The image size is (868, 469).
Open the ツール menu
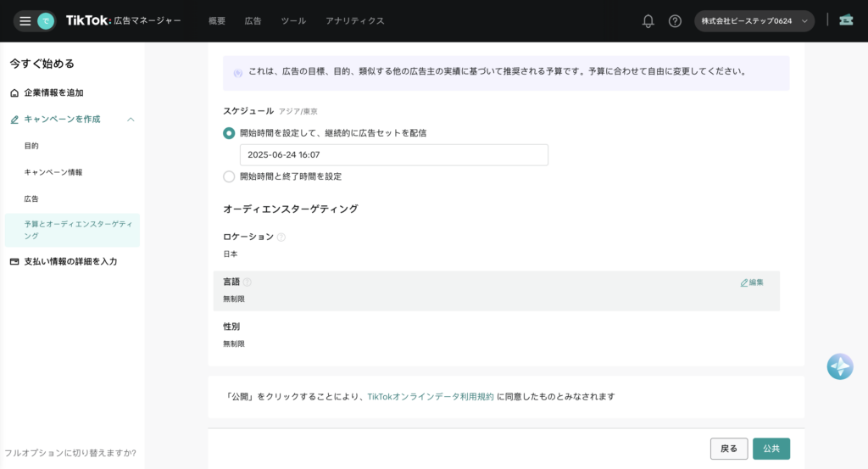(x=293, y=21)
